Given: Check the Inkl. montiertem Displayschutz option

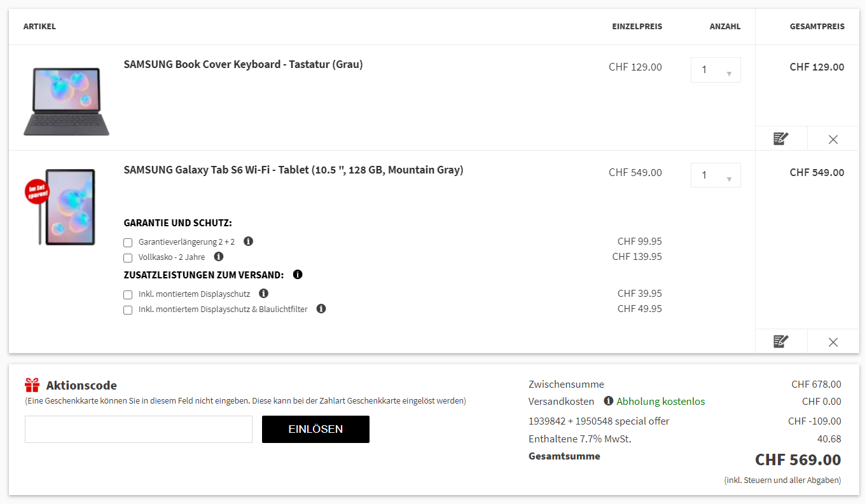Looking at the screenshot, I should tap(128, 295).
